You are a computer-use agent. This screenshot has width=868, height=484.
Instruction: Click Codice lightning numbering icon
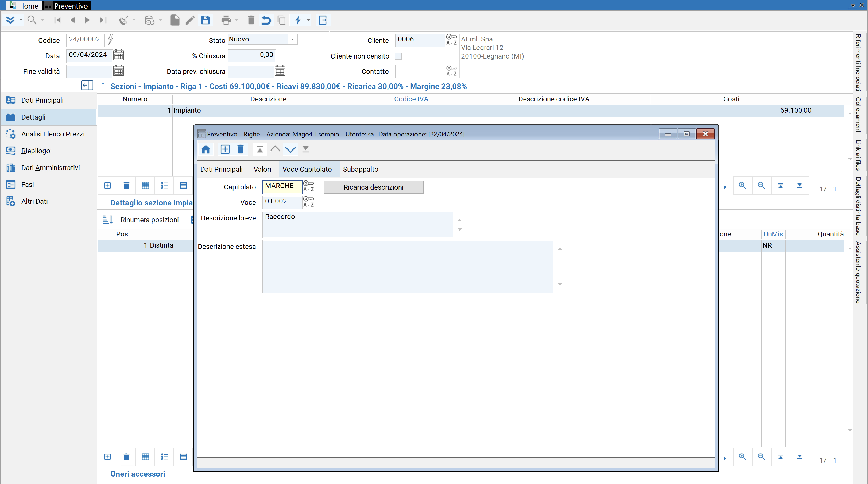click(111, 39)
